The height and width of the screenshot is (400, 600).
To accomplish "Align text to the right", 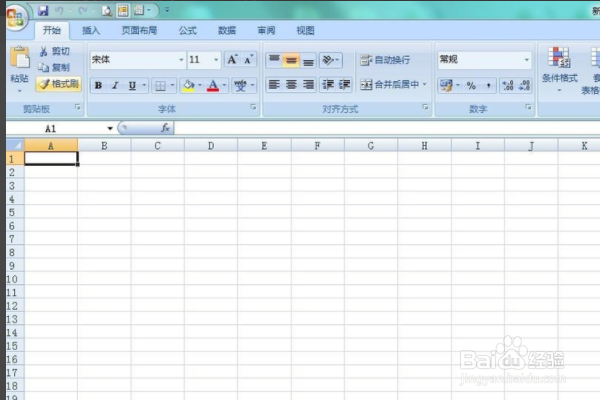I will [308, 85].
